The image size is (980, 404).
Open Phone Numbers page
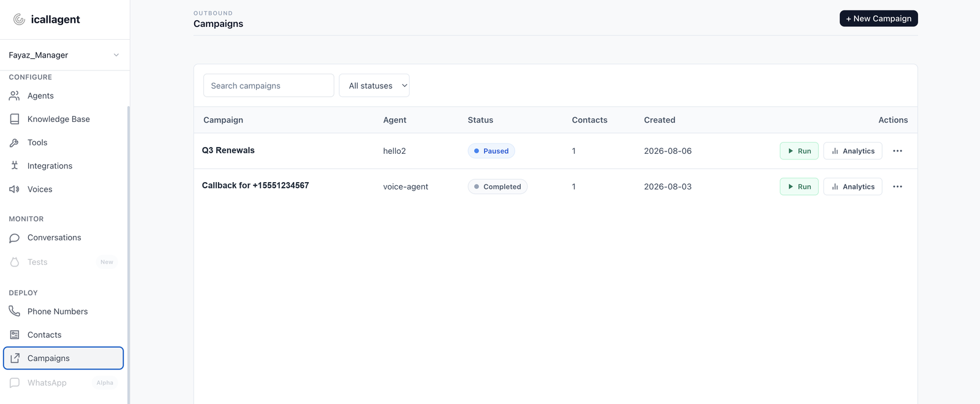[64, 311]
